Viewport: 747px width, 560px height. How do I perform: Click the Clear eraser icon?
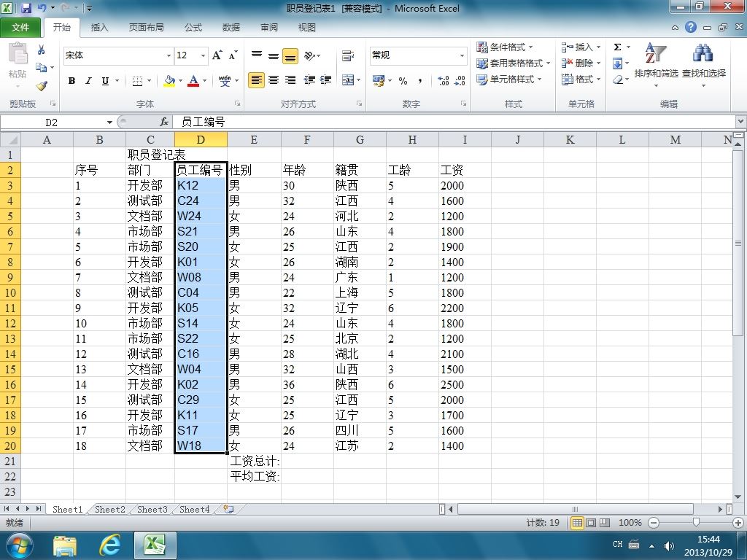tap(617, 79)
